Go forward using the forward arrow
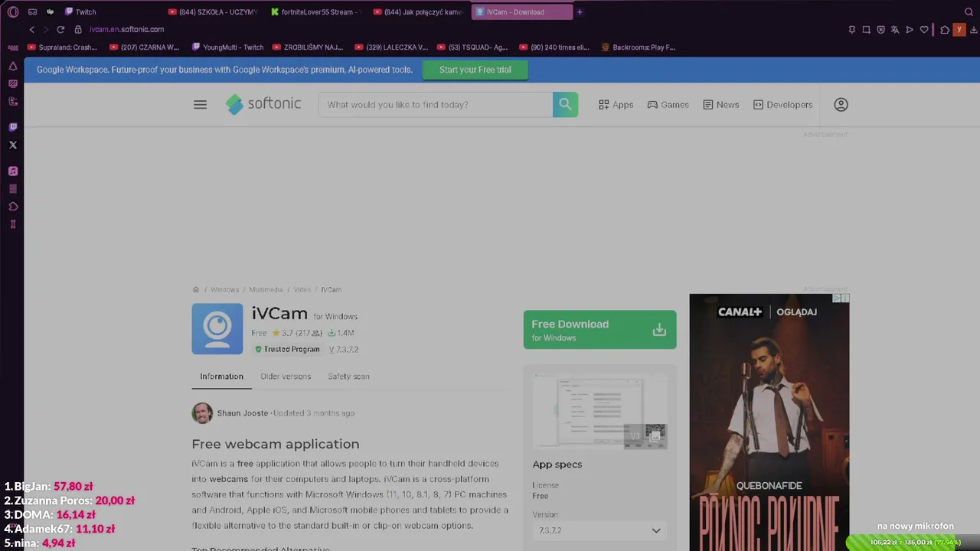Screen dimensions: 980x551 (x=46, y=29)
